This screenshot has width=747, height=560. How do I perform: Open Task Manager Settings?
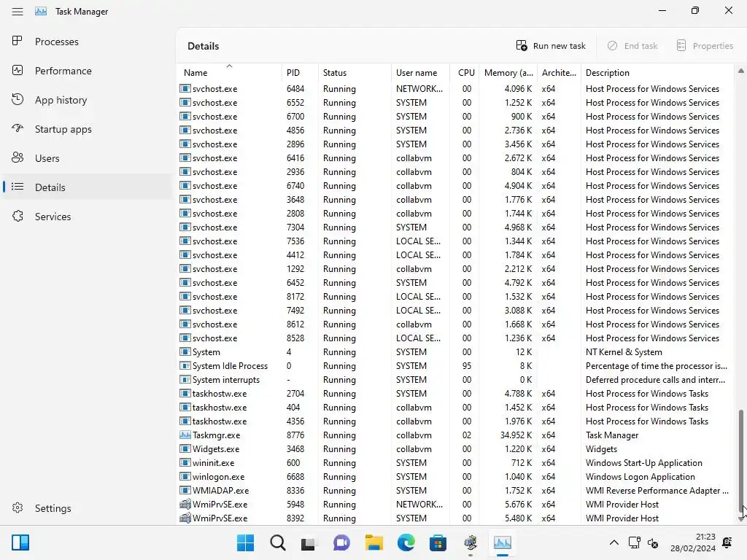tap(87, 508)
